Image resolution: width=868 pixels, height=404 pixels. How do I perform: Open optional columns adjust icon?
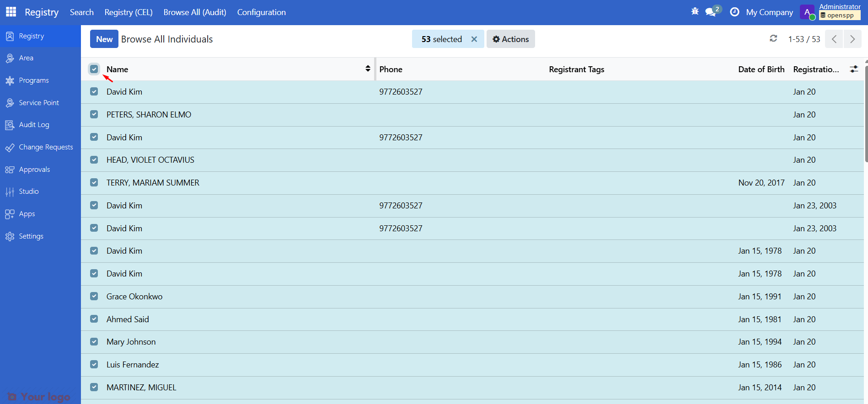(854, 69)
